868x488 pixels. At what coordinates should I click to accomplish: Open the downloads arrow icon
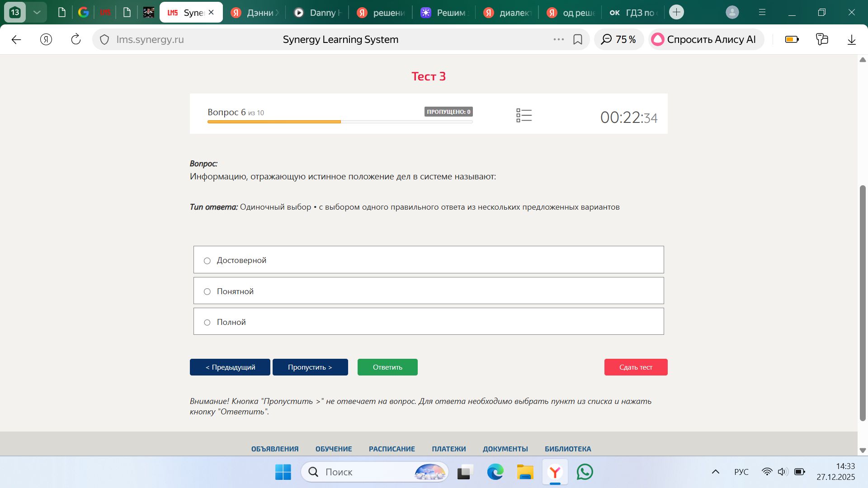[852, 39]
